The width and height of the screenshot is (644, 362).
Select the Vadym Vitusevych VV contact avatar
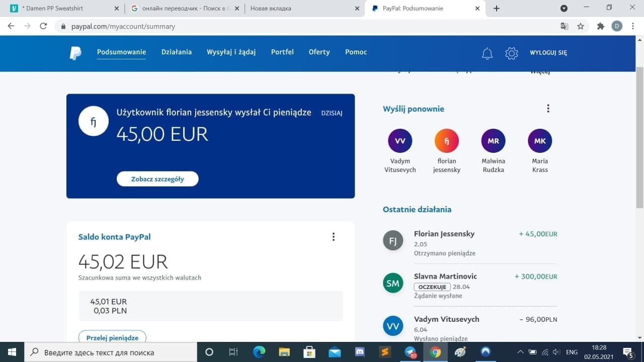[400, 141]
